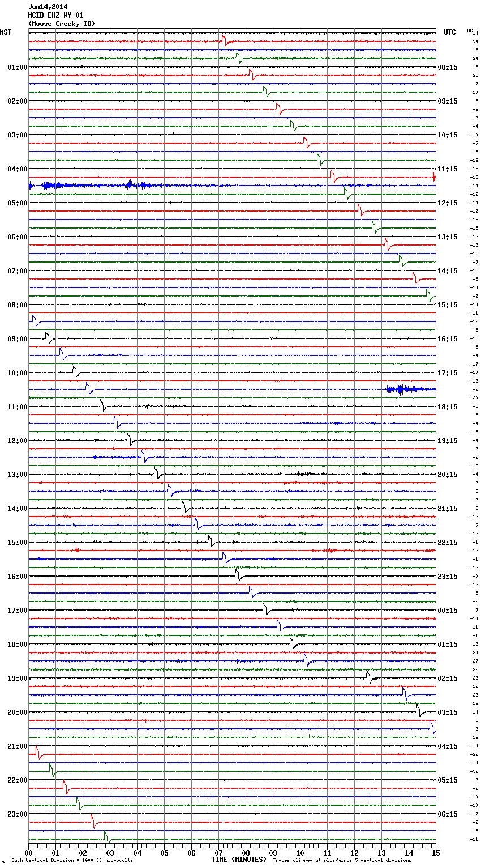Select the 15:00 MST time label
This screenshot has height=868, width=481.
point(18,543)
